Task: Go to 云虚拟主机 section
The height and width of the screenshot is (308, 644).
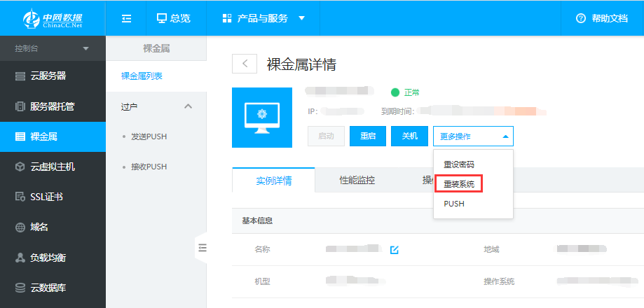Action: [x=53, y=167]
